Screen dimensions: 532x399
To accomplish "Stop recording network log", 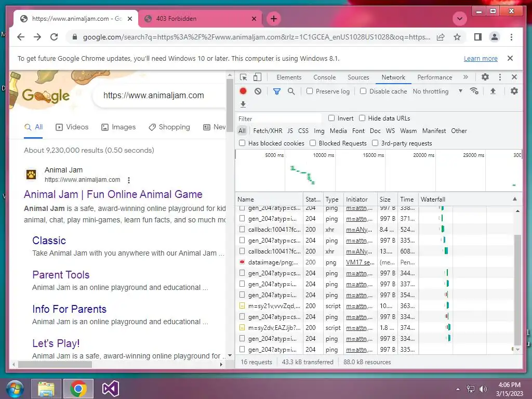I will pyautogui.click(x=243, y=91).
